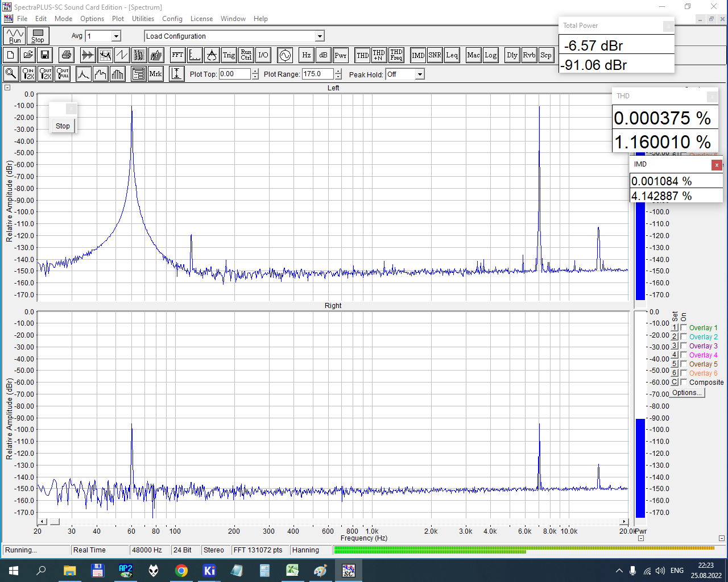The image size is (728, 582).
Task: Click the SNR toolbar icon
Action: pos(435,55)
